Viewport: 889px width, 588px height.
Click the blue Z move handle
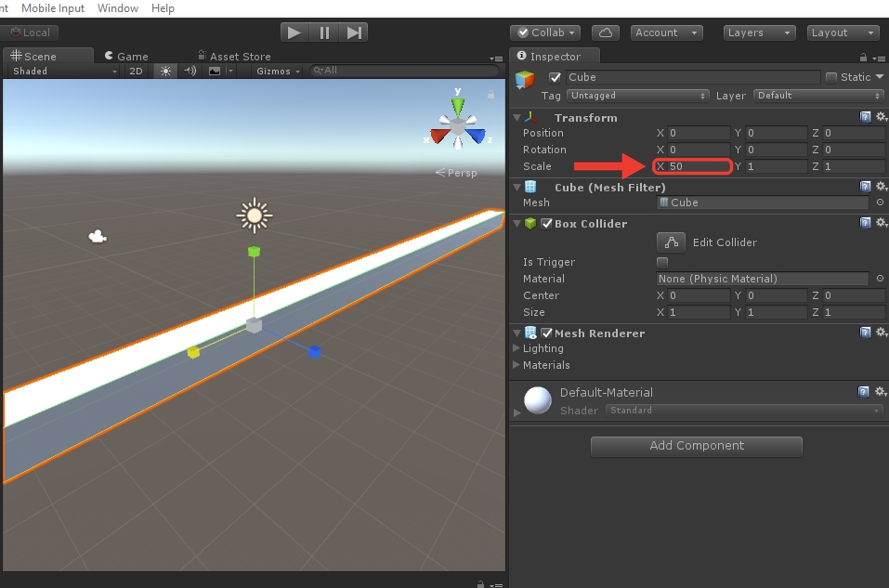click(315, 352)
